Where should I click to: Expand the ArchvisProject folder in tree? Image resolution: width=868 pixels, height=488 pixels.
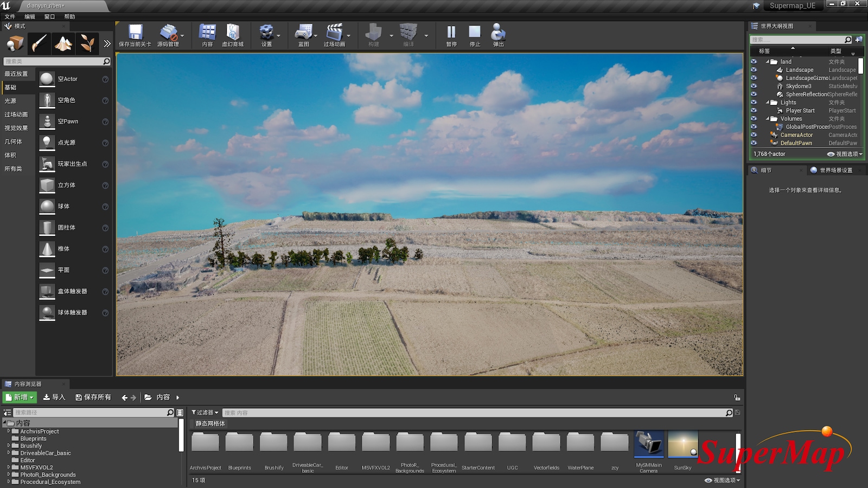pyautogui.click(x=9, y=432)
